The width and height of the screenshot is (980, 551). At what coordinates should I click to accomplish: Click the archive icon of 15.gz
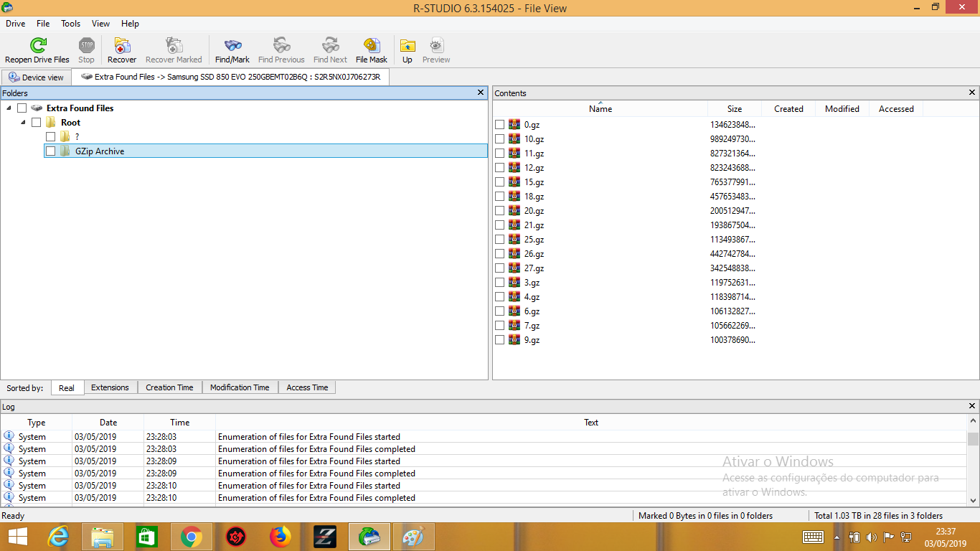click(x=514, y=182)
